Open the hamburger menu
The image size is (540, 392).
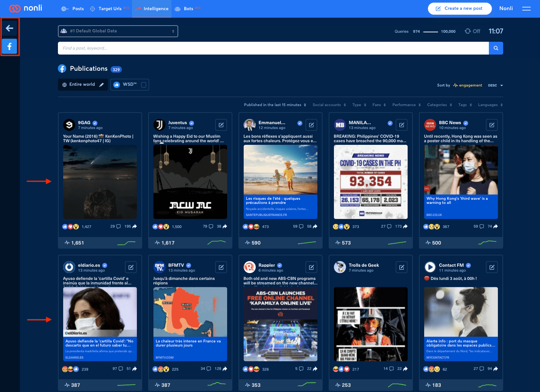(x=526, y=9)
